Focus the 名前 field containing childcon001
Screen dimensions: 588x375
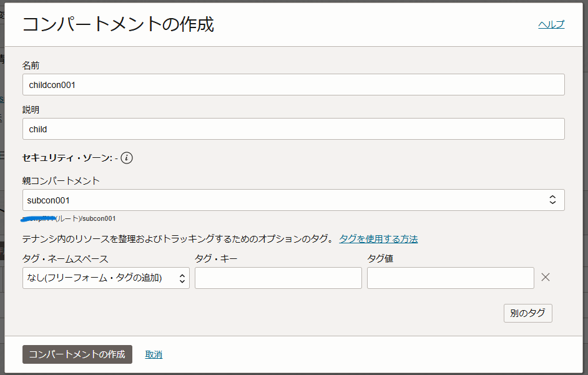click(x=293, y=84)
